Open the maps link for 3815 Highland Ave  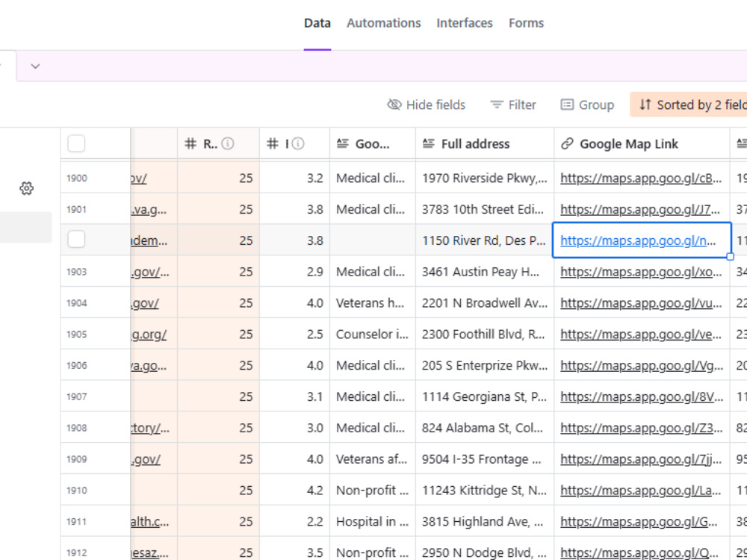pos(639,522)
